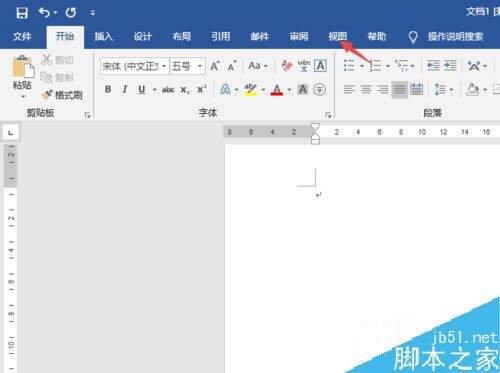The image size is (500, 373).
Task: Click the Undo arrow icon
Action: coord(45,13)
